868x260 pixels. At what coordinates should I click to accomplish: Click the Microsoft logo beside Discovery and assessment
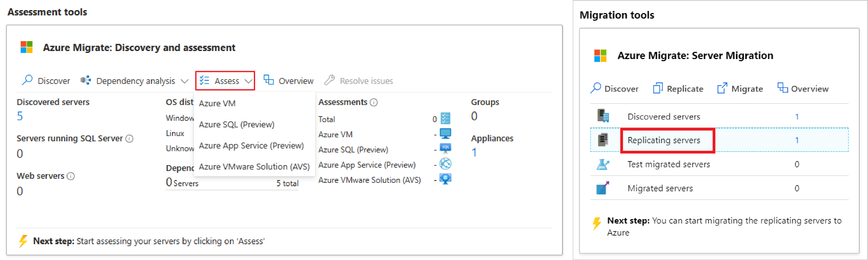point(27,47)
